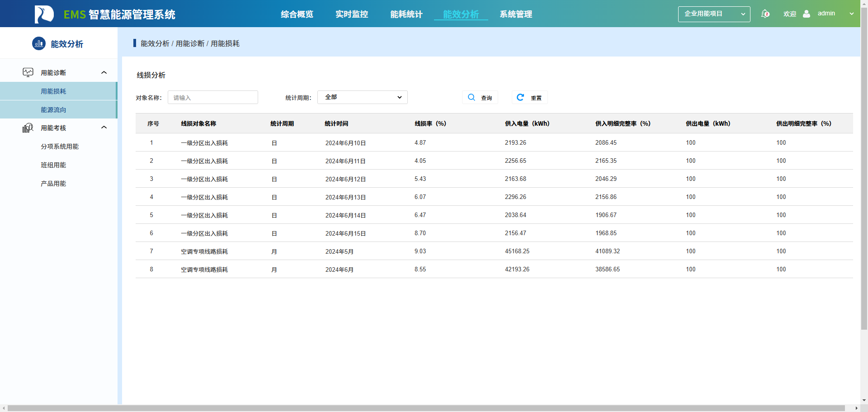Viewport: 868px width, 412px height.
Task: Click the 用能诊断 monitor icon
Action: tap(28, 72)
